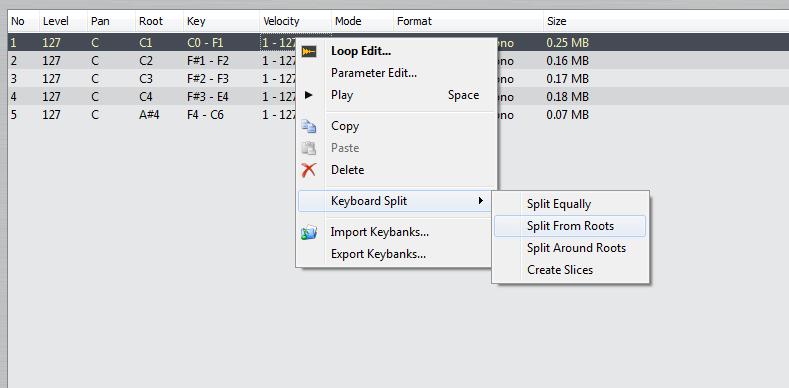789x388 pixels.
Task: Click key range F#3 - E4
Action: click(208, 97)
